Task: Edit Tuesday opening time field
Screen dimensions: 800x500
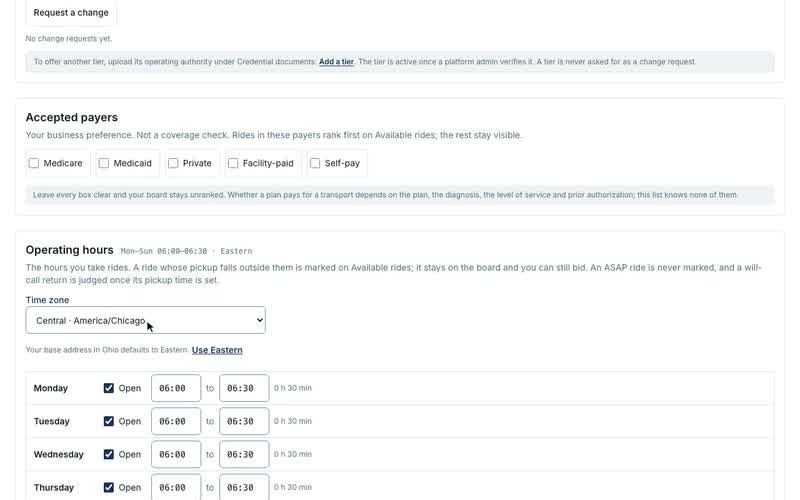Action: [x=176, y=421]
